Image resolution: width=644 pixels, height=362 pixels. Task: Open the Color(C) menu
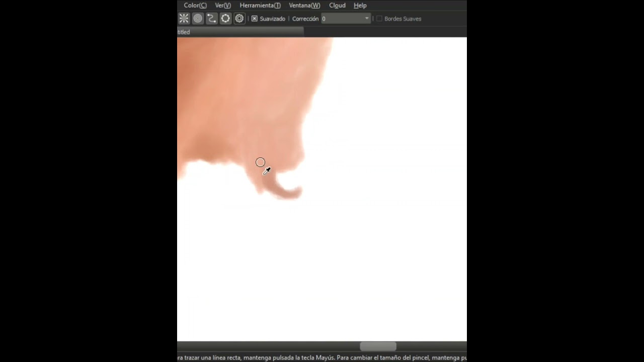click(195, 5)
